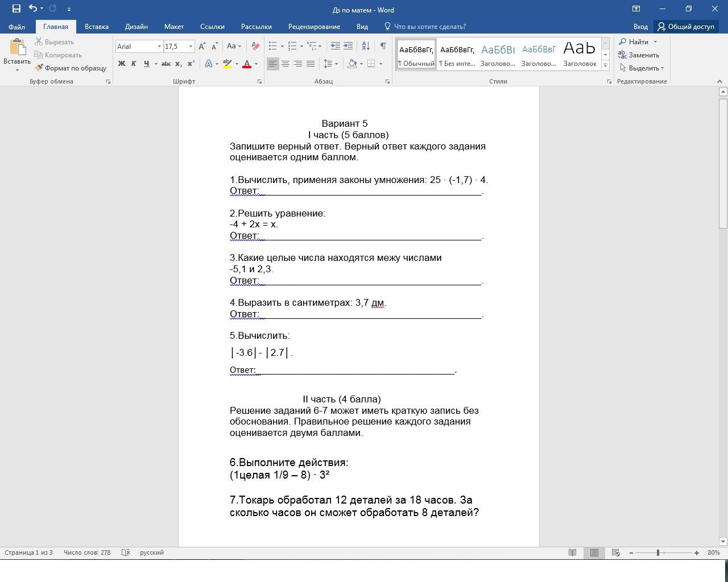Click the Clear Formatting eraser icon
Screen dimensions: 728x582
[x=255, y=46]
